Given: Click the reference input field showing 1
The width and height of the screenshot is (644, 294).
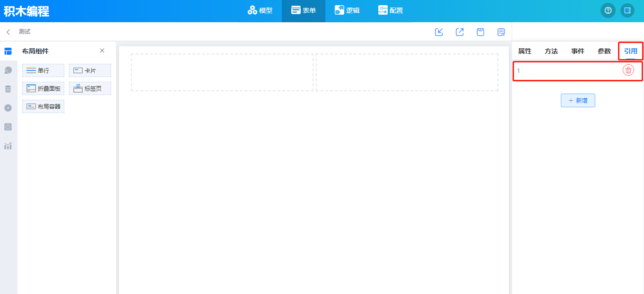Looking at the screenshot, I should [x=567, y=71].
